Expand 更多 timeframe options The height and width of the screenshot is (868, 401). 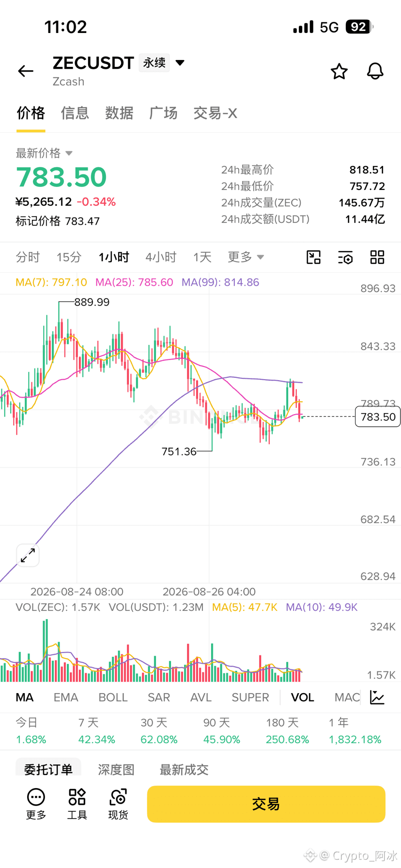point(246,257)
